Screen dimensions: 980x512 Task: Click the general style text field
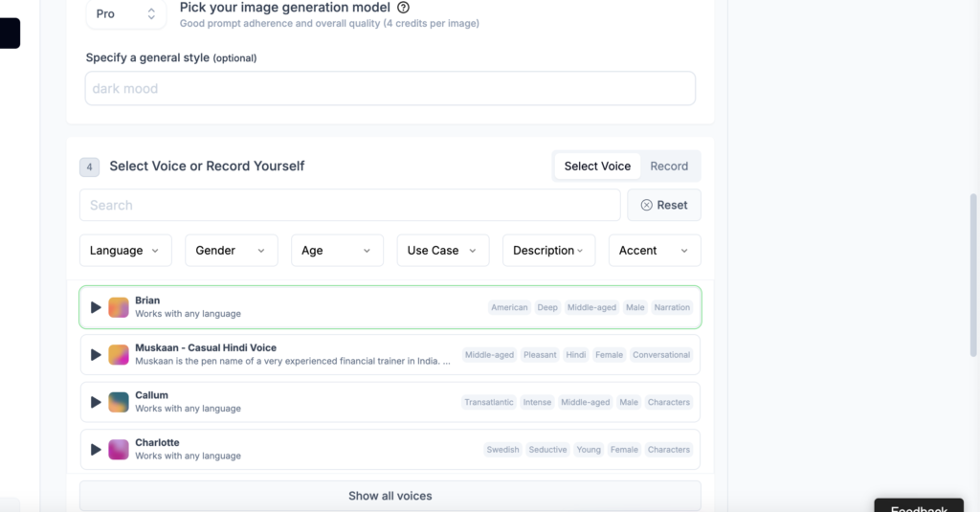coord(390,89)
